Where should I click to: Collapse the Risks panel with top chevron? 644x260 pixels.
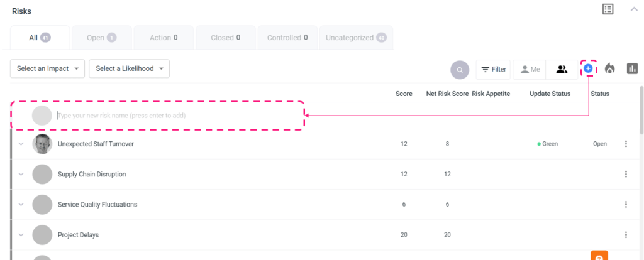(x=634, y=9)
